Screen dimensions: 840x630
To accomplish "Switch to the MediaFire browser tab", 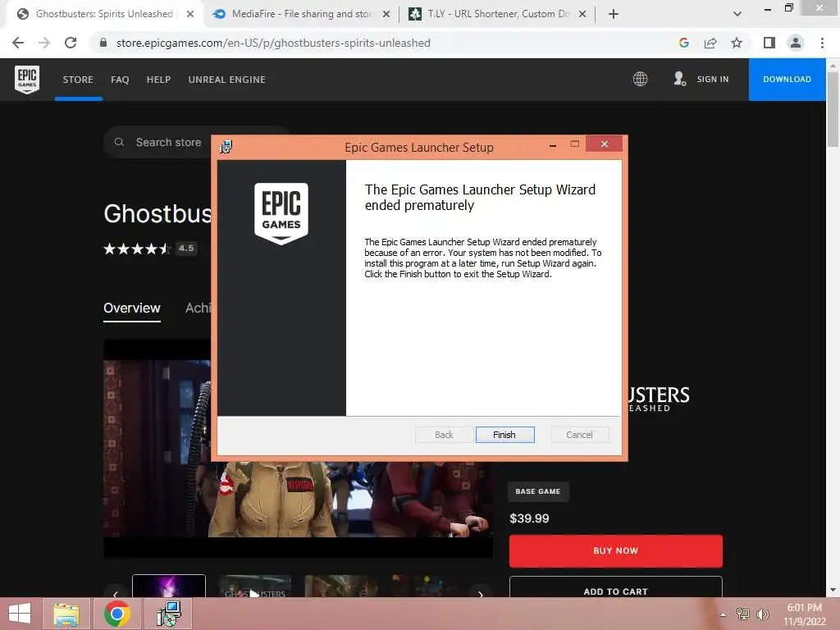I will tap(302, 14).
